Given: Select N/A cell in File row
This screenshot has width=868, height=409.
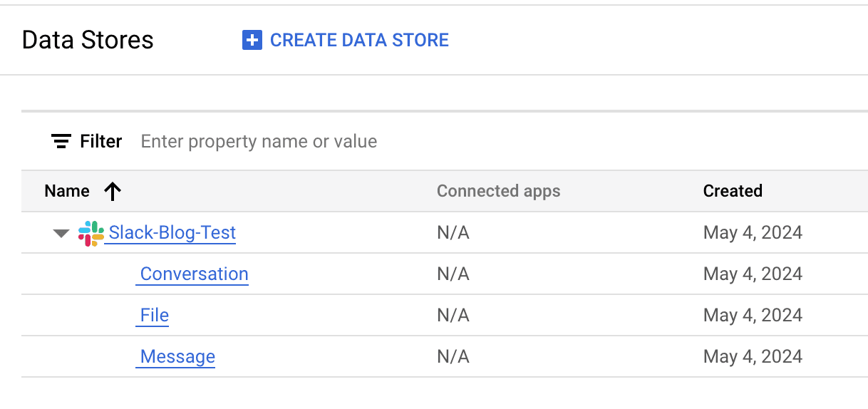Looking at the screenshot, I should pyautogui.click(x=453, y=316).
